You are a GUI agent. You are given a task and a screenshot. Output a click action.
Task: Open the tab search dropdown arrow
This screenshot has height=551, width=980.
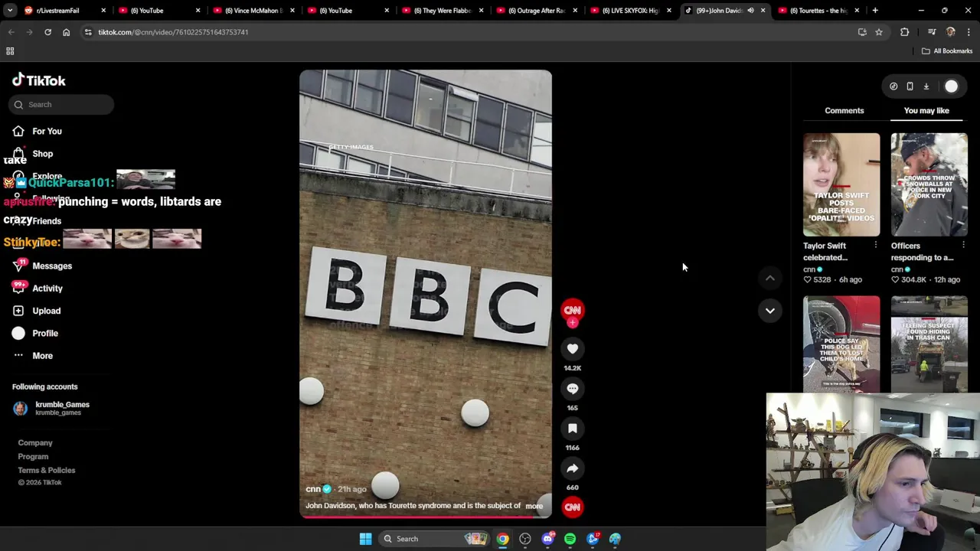(10, 11)
